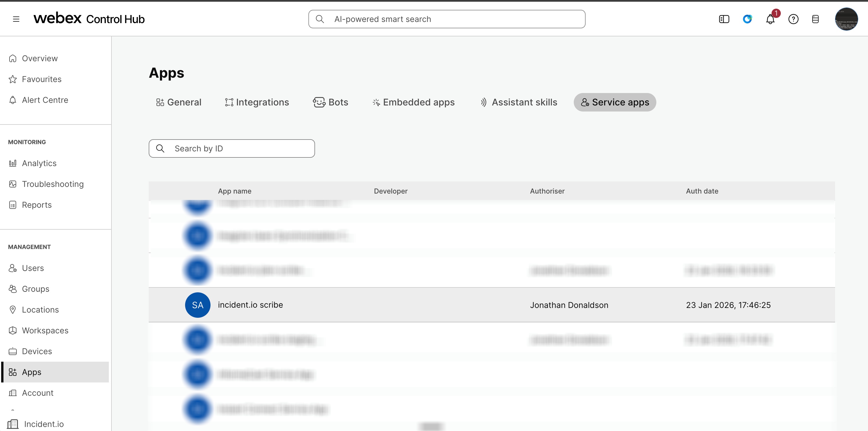This screenshot has width=868, height=431.
Task: Switch to the Assistant skills tab
Action: 519,102
